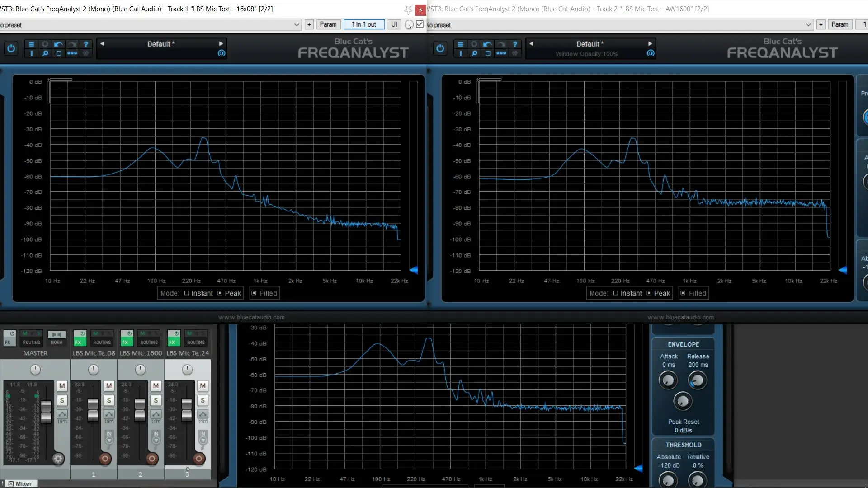The width and height of the screenshot is (868, 488).
Task: Open bluecataudio.com link in Track 1 plugin
Action: (252, 317)
